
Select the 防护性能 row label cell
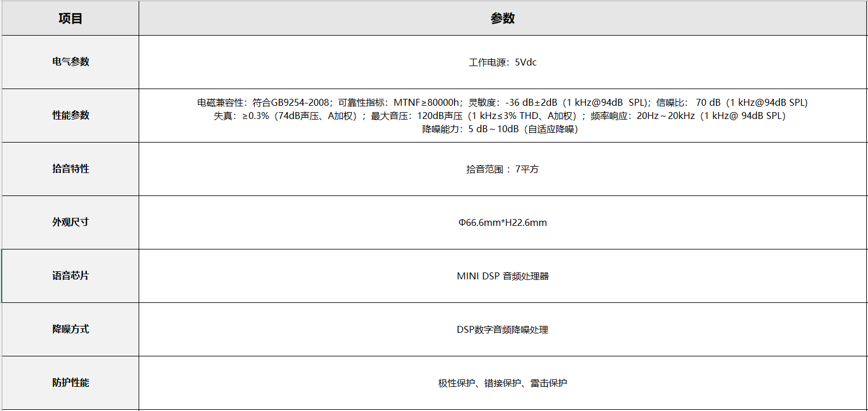pos(70,383)
